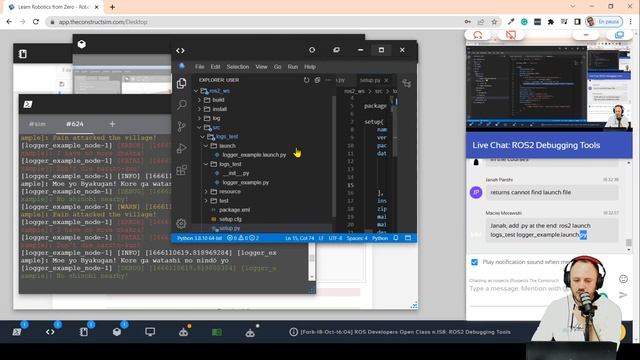Open the Go menu in the IDE
Viewport: 640px width, 360px height.
278,67
